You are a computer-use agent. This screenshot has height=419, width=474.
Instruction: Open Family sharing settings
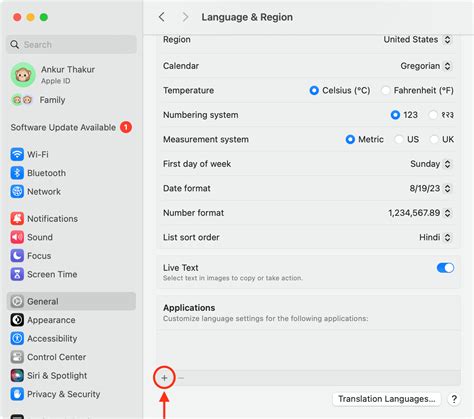pyautogui.click(x=71, y=100)
